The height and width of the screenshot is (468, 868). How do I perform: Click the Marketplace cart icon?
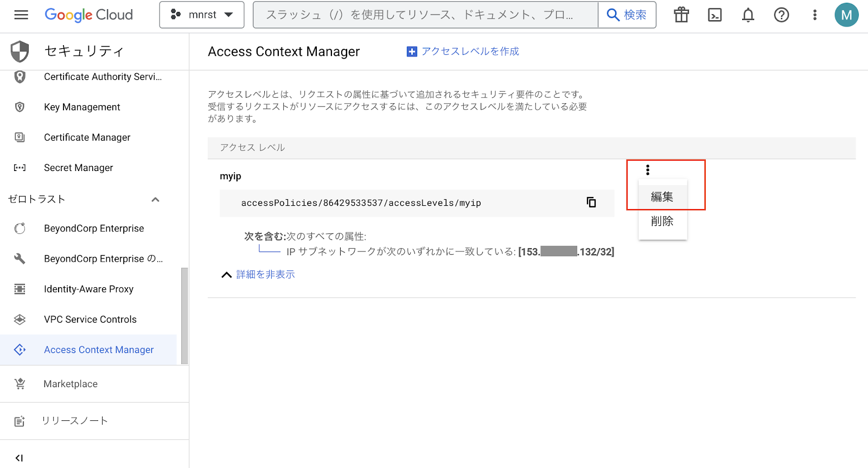click(20, 384)
